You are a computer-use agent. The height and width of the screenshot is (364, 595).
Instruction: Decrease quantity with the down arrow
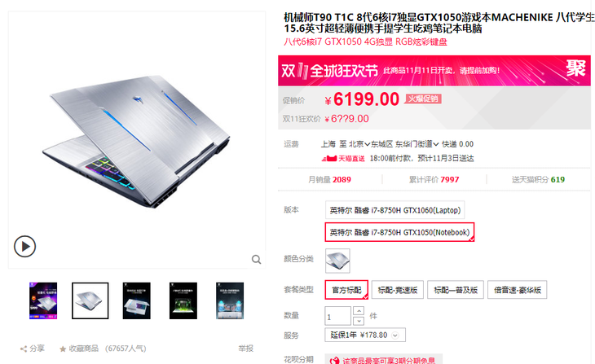(359, 321)
